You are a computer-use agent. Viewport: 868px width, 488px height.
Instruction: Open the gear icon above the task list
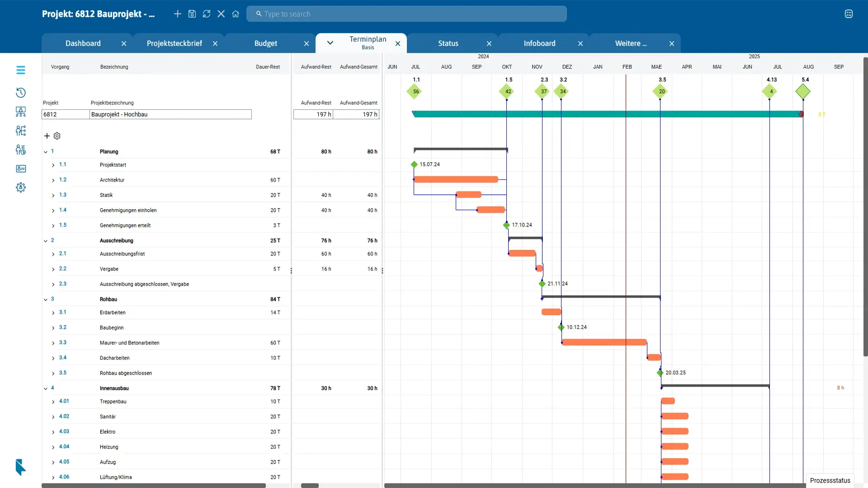57,136
